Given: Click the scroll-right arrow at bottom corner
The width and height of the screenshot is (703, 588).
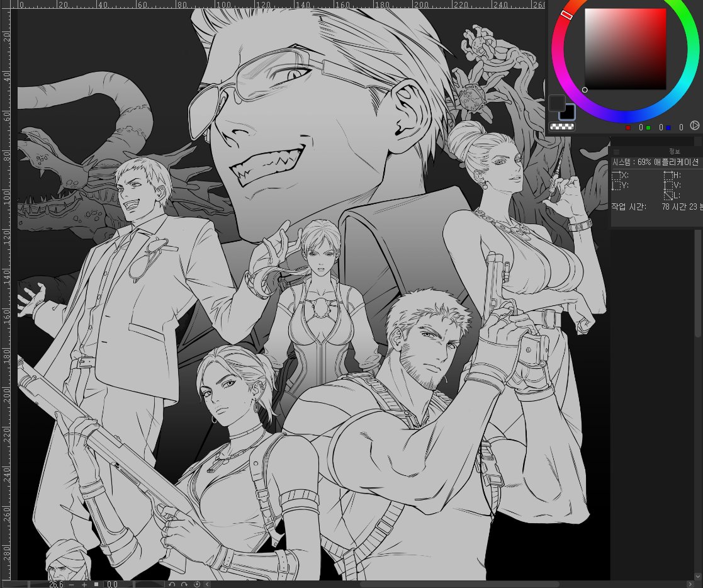Looking at the screenshot, I should tap(691, 584).
